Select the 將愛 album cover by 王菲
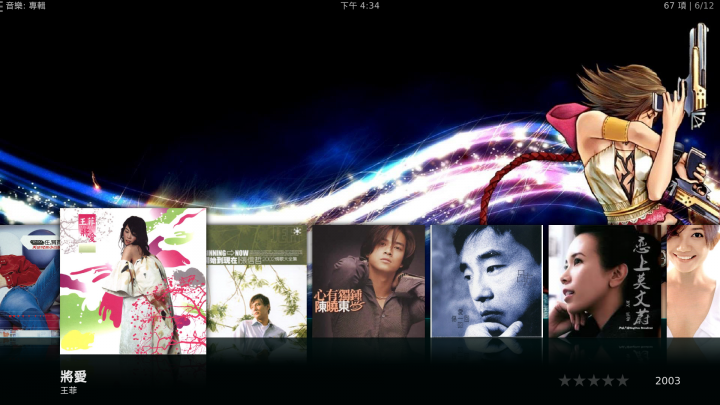Screen dimensions: 720x405 pyautogui.click(x=133, y=281)
